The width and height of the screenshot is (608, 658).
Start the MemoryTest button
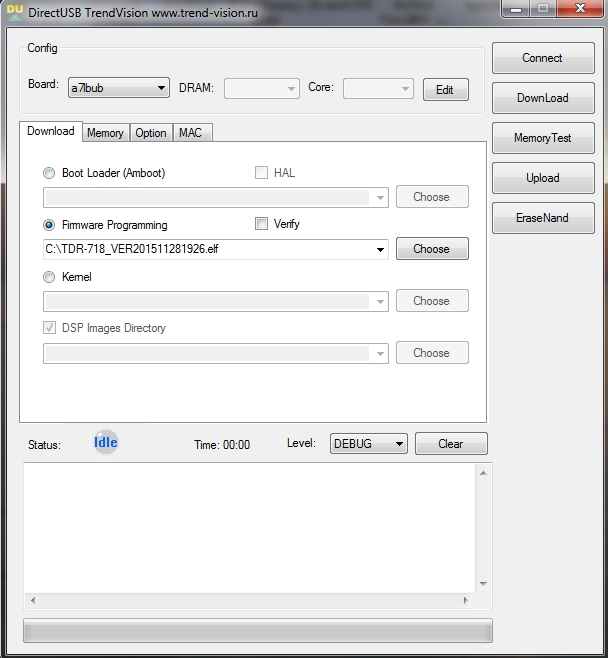coord(542,138)
